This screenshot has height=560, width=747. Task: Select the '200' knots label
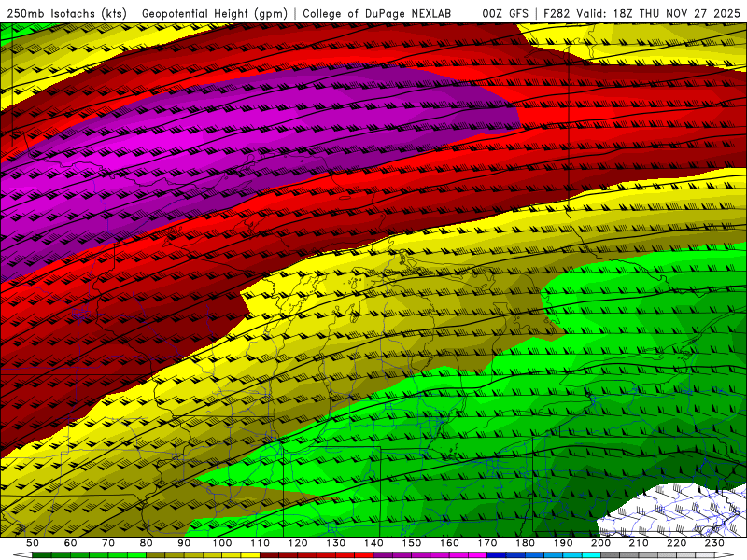coord(600,543)
